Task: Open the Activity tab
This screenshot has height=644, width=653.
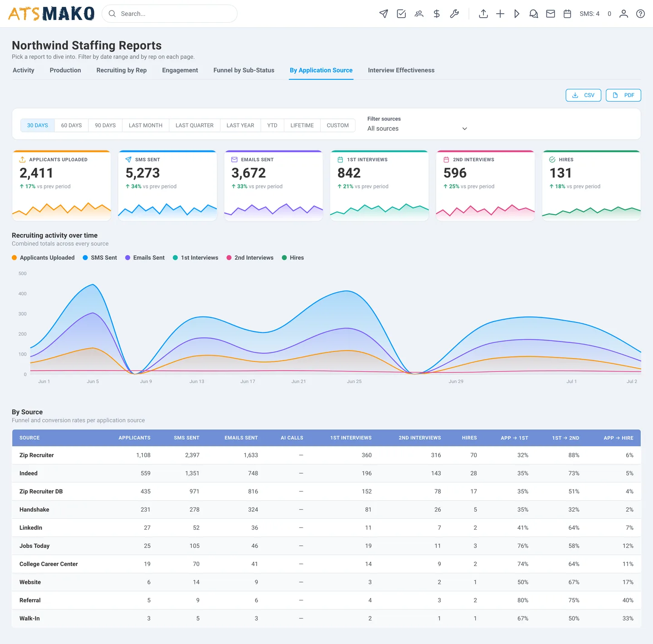Action: [x=24, y=70]
